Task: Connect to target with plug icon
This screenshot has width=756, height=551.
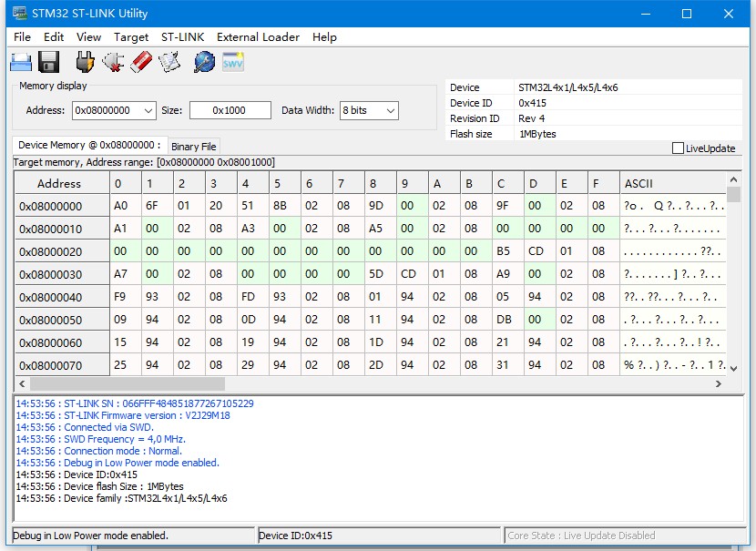Action: pos(85,62)
